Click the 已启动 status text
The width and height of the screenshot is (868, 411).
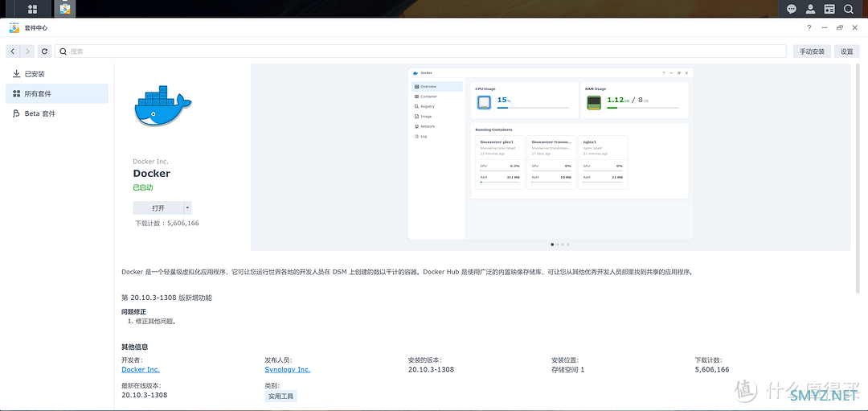coord(143,187)
